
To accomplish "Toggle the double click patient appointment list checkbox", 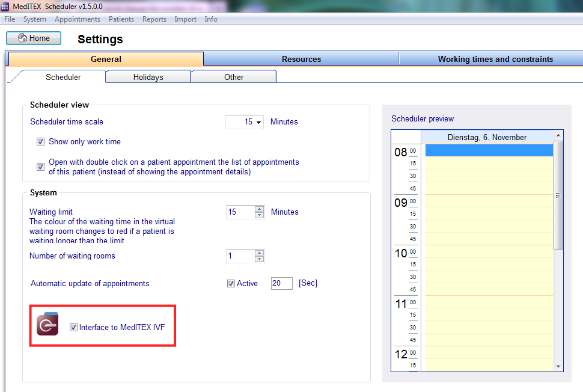I will coord(40,167).
